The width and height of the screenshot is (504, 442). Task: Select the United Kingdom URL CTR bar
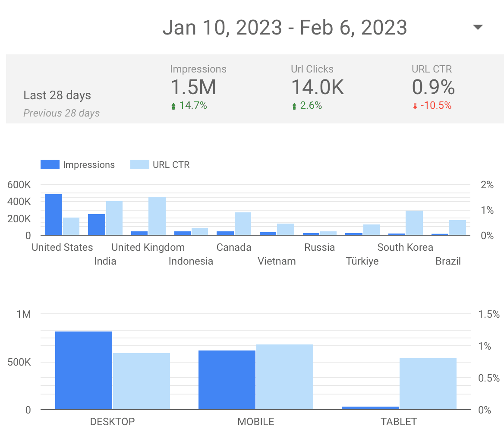click(x=157, y=216)
